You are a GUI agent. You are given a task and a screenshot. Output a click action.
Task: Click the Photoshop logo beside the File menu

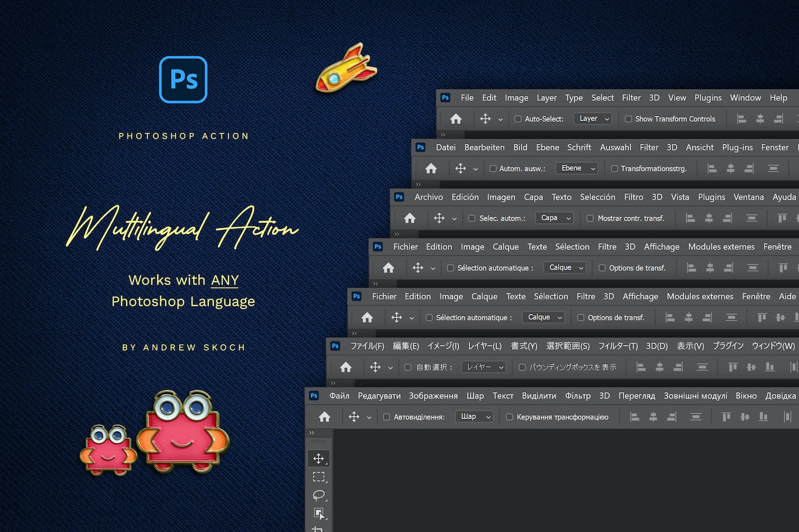click(x=446, y=98)
